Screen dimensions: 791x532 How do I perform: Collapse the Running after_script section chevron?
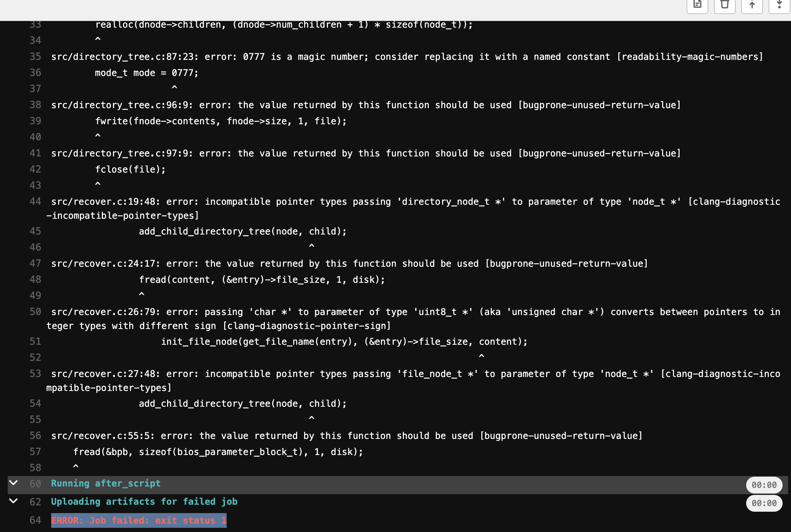[13, 483]
